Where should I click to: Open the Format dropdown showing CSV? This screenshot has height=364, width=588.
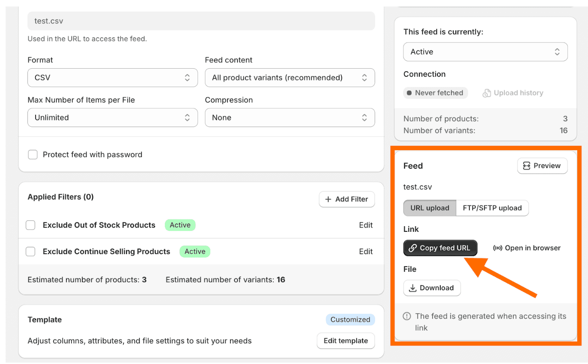112,78
